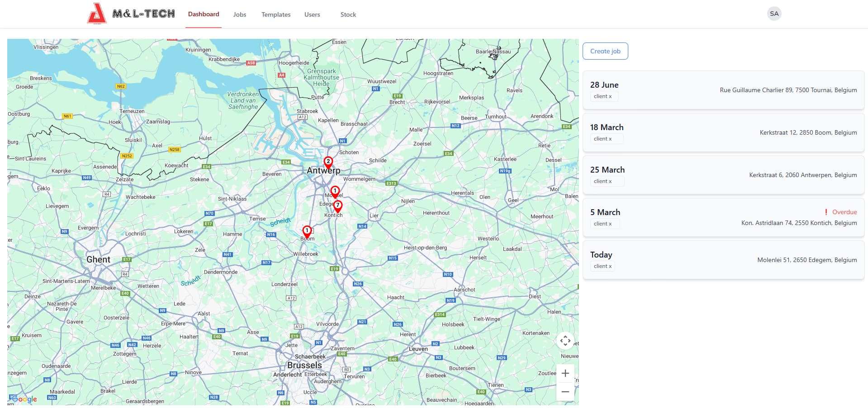868x408 pixels.
Task: Click the Herentals label on the map
Action: (462, 193)
